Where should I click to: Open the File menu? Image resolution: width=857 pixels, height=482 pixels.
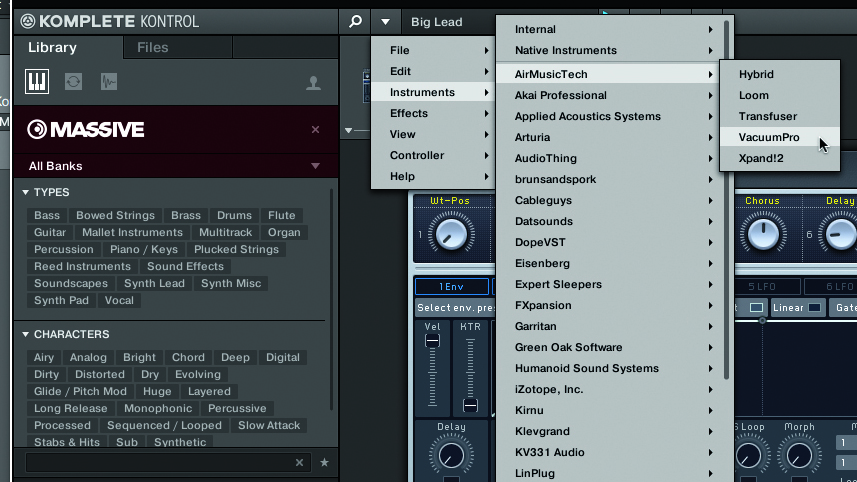pyautogui.click(x=434, y=50)
